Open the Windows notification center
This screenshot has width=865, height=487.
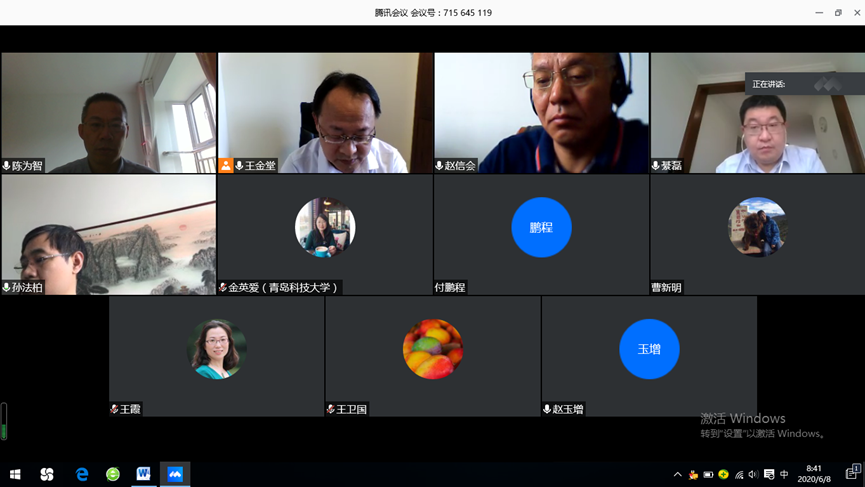coord(852,473)
